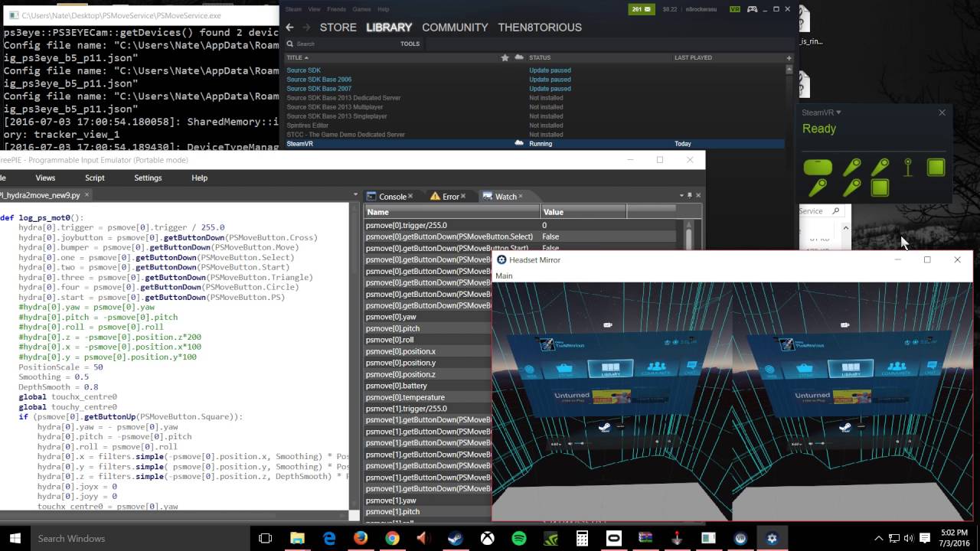Screen dimensions: 980x551
Task: Click the volume icon in system tray
Action: [908, 538]
